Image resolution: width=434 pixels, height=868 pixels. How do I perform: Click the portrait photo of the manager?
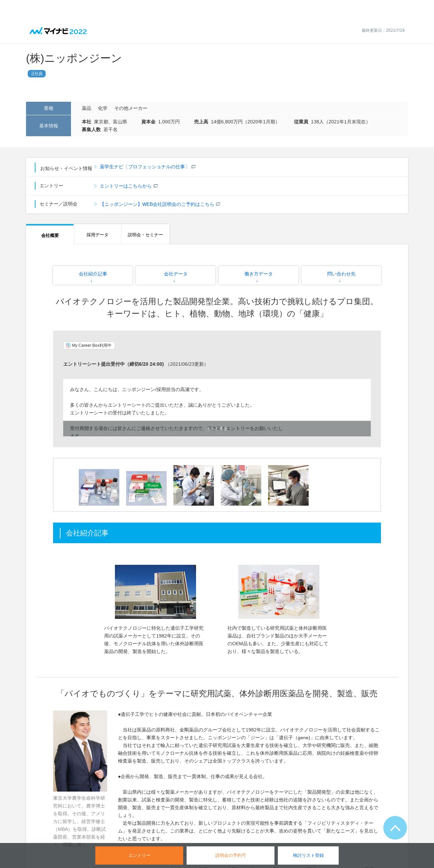(80, 751)
